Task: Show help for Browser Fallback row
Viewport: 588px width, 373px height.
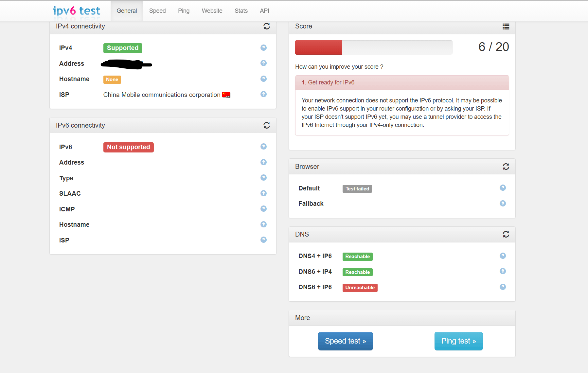Action: coord(503,203)
